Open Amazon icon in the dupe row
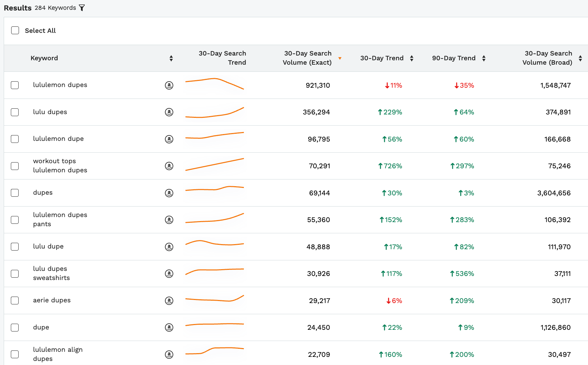This screenshot has width=588, height=365. coord(169,327)
